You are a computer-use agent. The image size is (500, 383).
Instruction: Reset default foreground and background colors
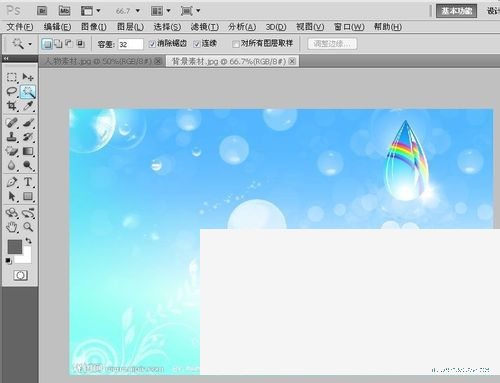tap(8, 261)
